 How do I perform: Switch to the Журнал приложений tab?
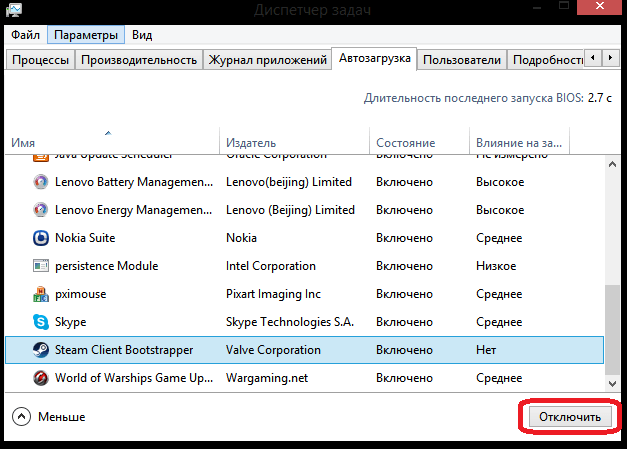(x=268, y=60)
